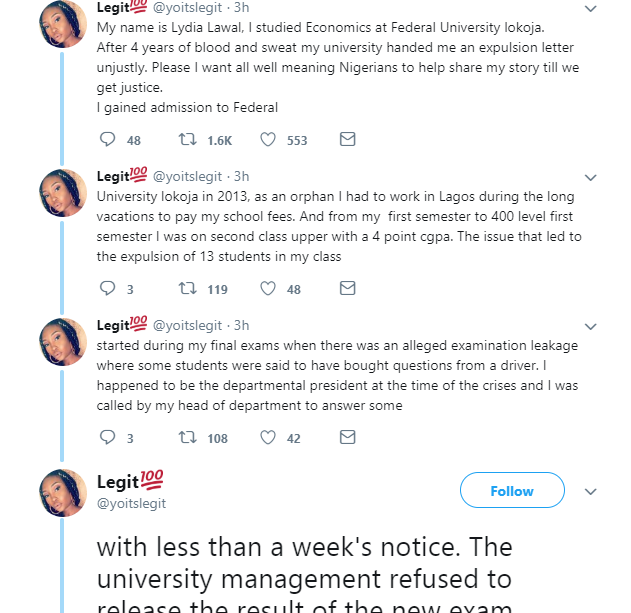Image resolution: width=631 pixels, height=613 pixels.
Task: Retweet the tweet with 108 retweets
Action: (186, 438)
